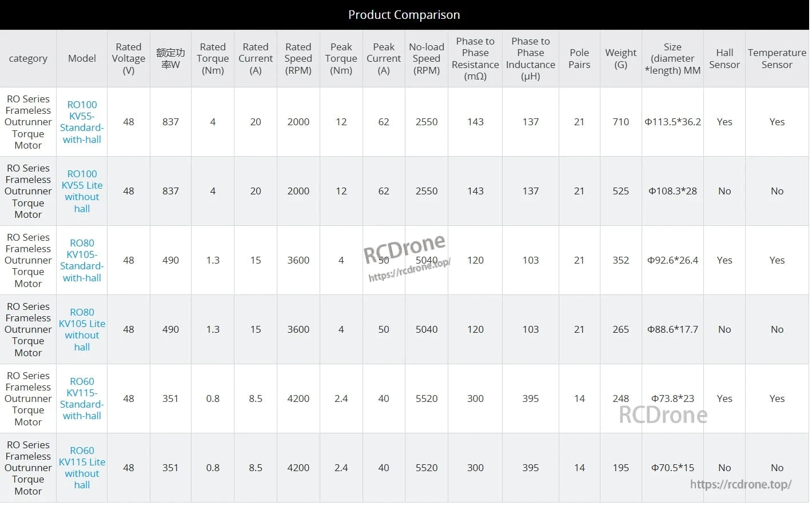The width and height of the screenshot is (812, 510).
Task: Click the Φ113.5*36.2 size cell
Action: [672, 122]
